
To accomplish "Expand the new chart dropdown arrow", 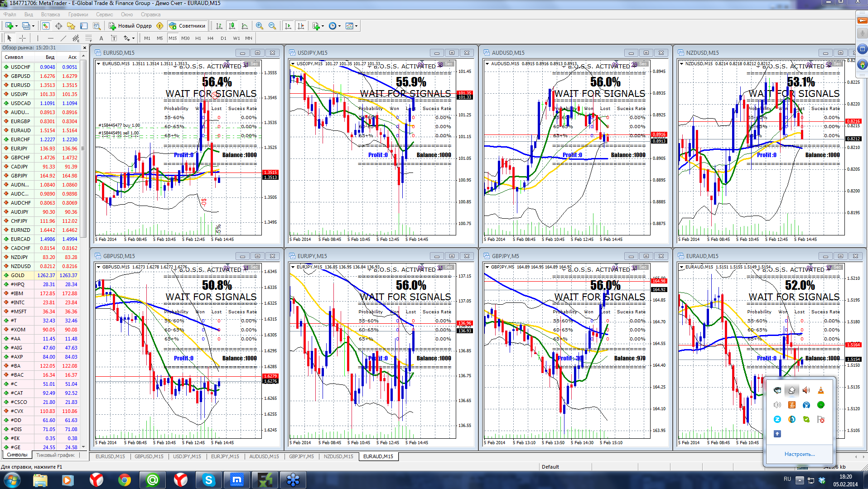I will point(16,26).
